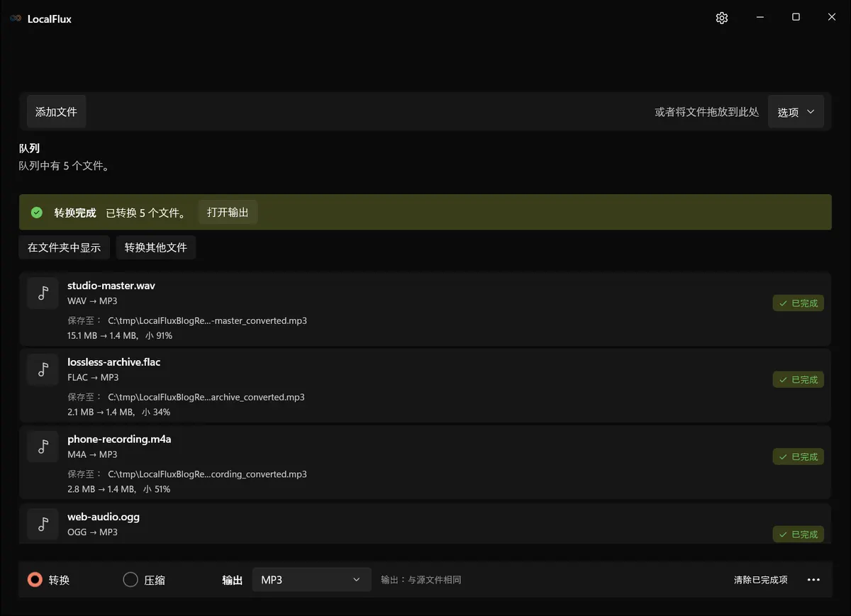Viewport: 851px width, 616px height.
Task: Open the three-dot more options menu
Action: click(814, 580)
